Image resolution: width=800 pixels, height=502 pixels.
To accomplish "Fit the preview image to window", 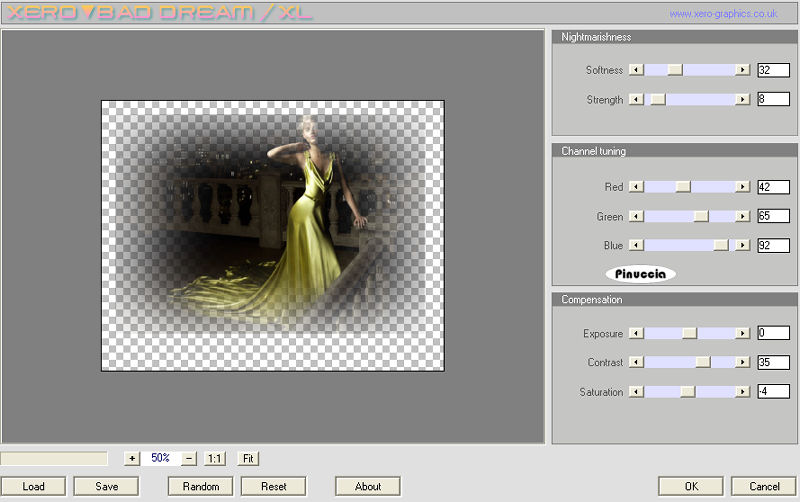I will tap(249, 458).
